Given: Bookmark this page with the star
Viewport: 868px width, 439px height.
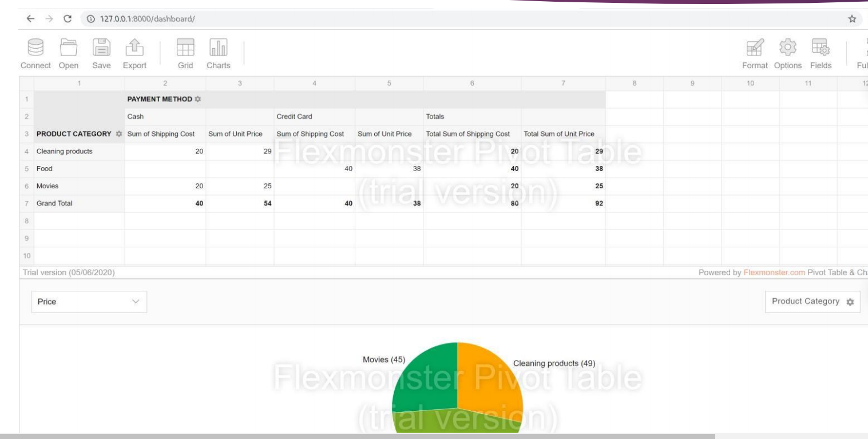Looking at the screenshot, I should click(x=852, y=19).
